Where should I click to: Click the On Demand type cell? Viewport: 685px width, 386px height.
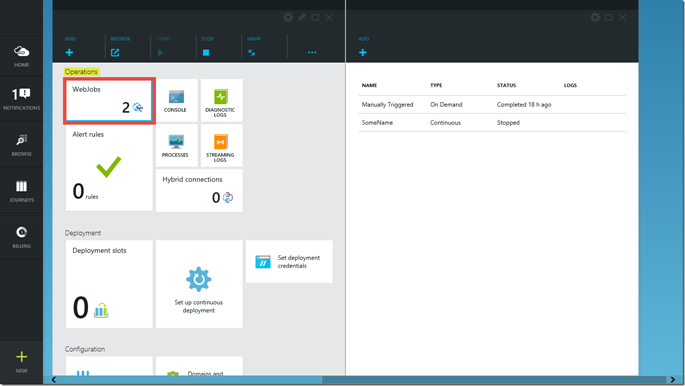446,105
